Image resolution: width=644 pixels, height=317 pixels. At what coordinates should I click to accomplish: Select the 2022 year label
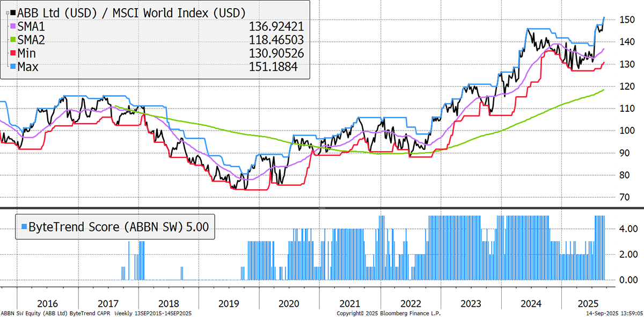tap(411, 303)
